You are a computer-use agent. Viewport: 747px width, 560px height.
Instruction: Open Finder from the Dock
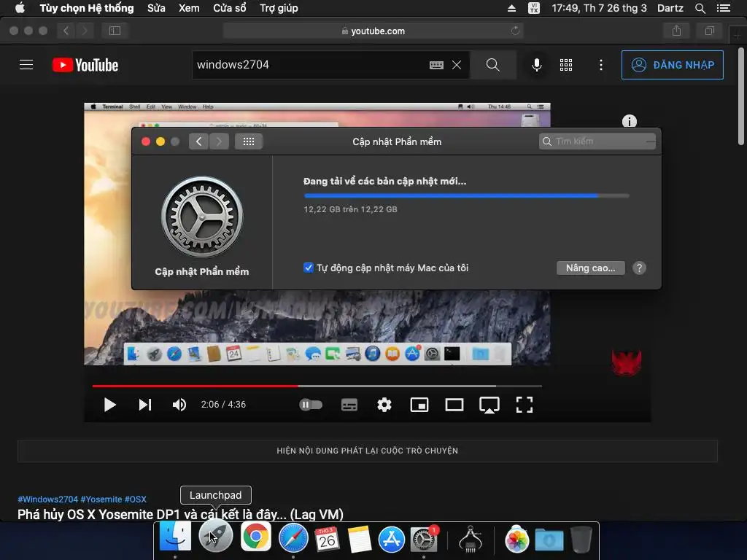(x=175, y=537)
